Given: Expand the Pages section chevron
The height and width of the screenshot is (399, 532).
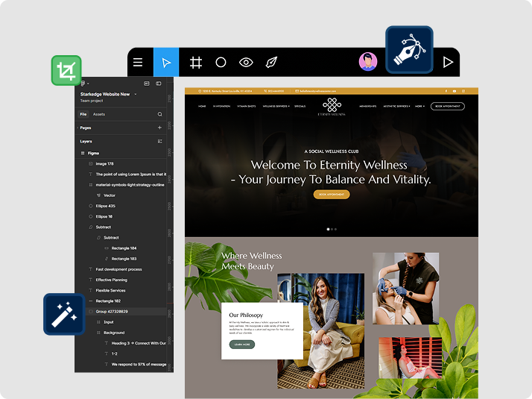Looking at the screenshot, I should [77, 128].
